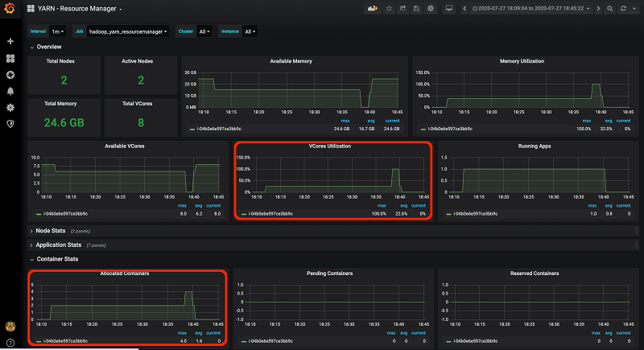The image size is (644, 350).
Task: Open the Reserved Containers panel title menu
Action: (x=535, y=274)
